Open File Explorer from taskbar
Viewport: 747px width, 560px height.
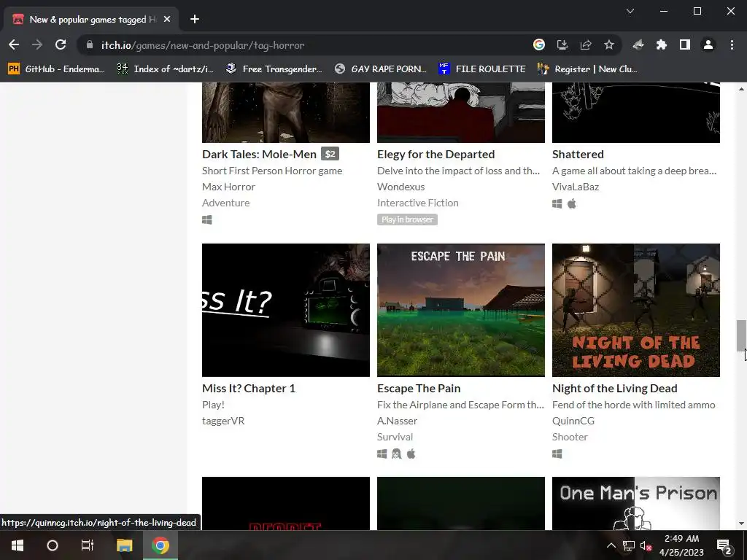pyautogui.click(x=124, y=545)
